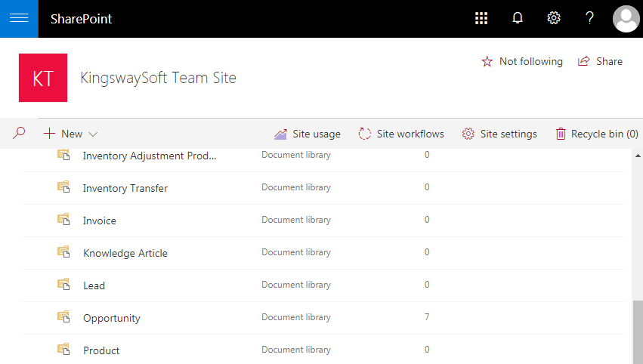Click the Site workflows cycle icon
The width and height of the screenshot is (643, 364).
[x=364, y=134]
